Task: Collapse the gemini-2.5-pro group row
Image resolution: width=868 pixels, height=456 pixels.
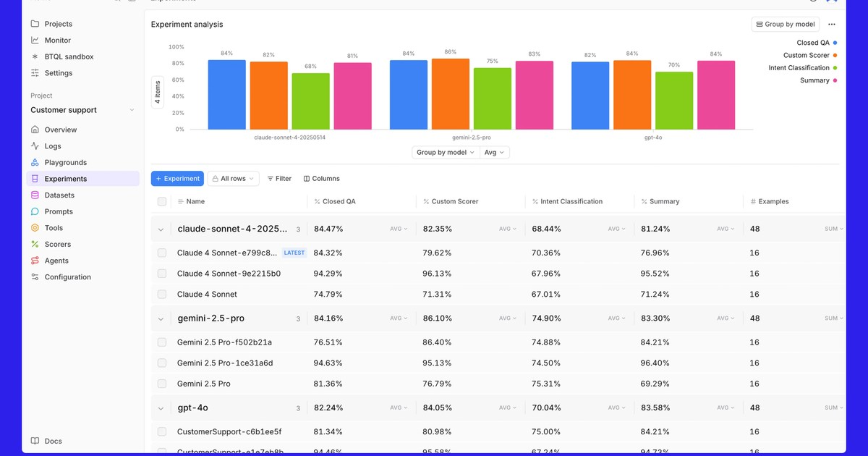Action: [161, 318]
